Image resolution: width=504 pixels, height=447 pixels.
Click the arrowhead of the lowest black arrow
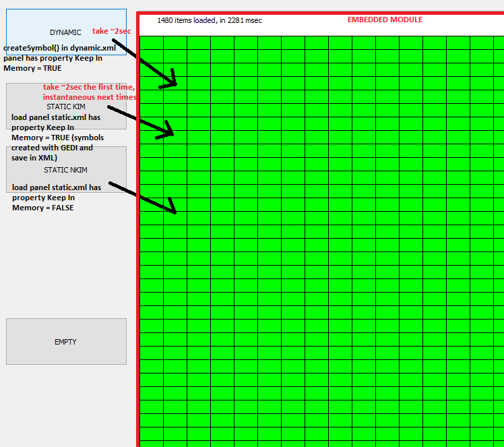coord(172,208)
